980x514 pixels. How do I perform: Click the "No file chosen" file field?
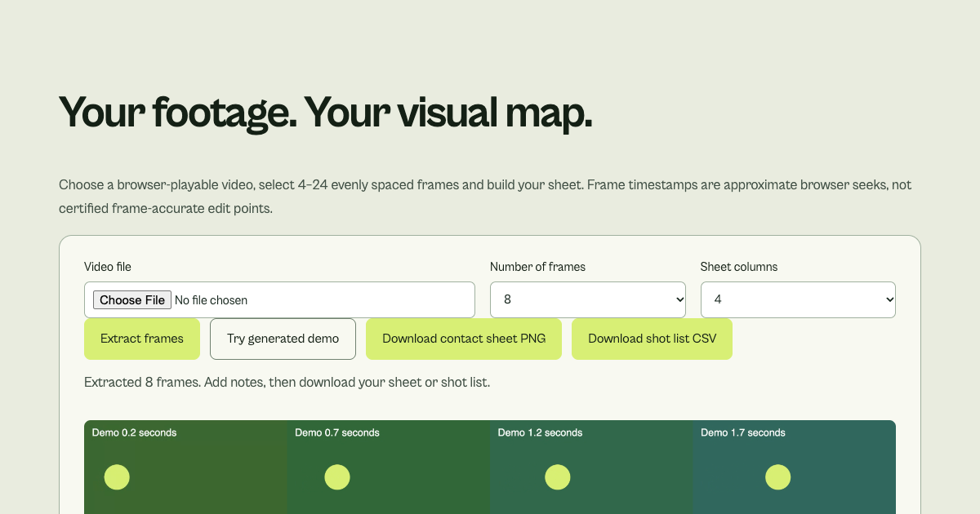[x=279, y=300]
